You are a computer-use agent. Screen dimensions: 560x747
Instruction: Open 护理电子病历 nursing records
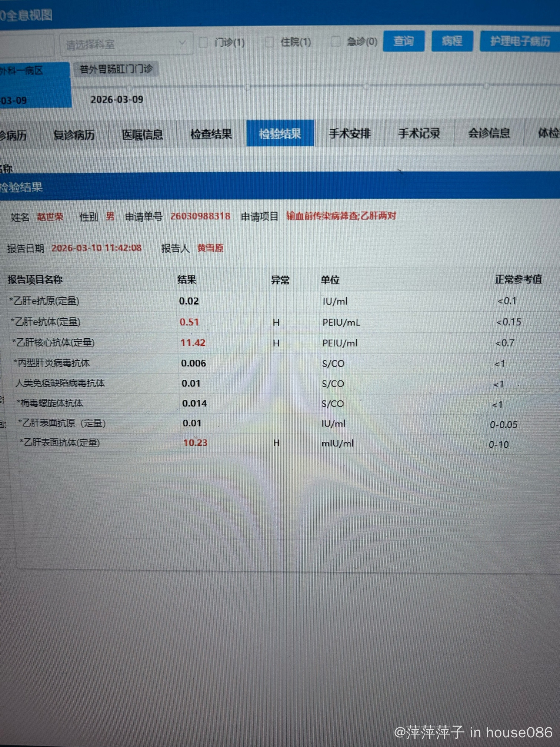click(520, 41)
